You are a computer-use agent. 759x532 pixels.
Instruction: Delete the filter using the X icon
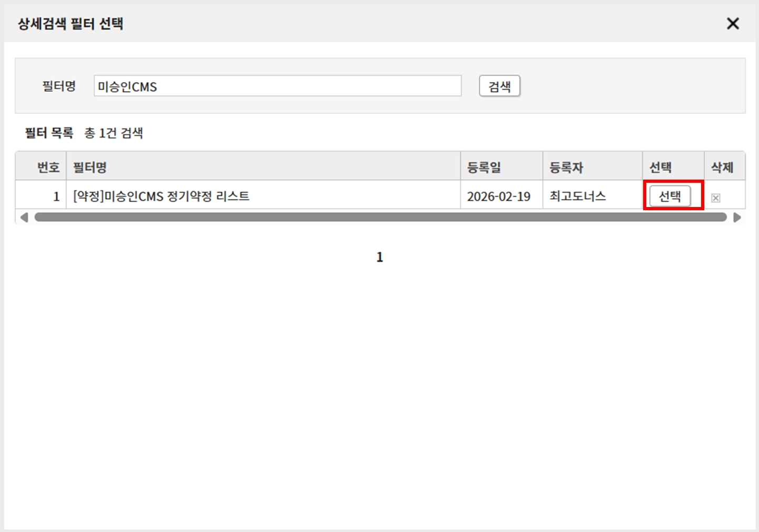[715, 198]
